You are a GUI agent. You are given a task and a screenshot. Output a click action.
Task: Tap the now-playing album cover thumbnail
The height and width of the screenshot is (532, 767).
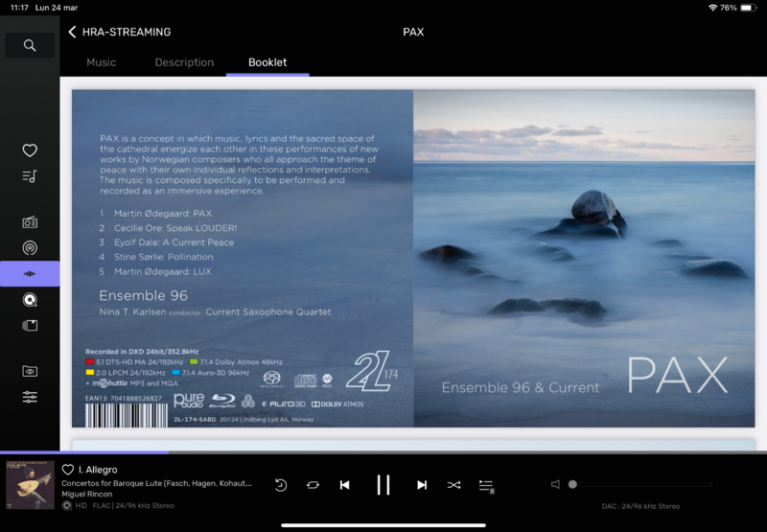point(30,485)
